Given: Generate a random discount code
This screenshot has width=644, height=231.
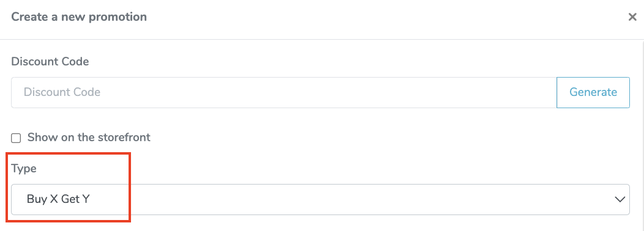Looking at the screenshot, I should coord(593,92).
